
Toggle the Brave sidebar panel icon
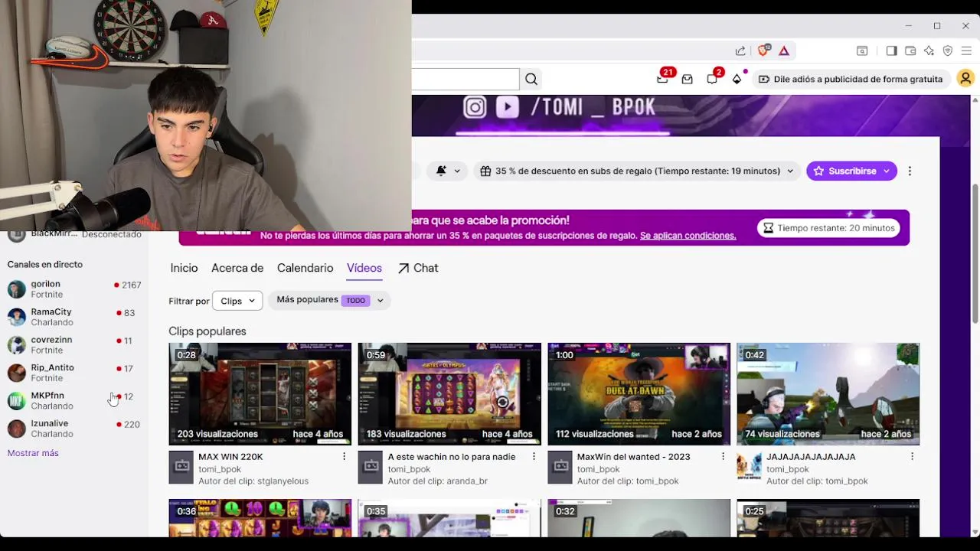point(891,51)
